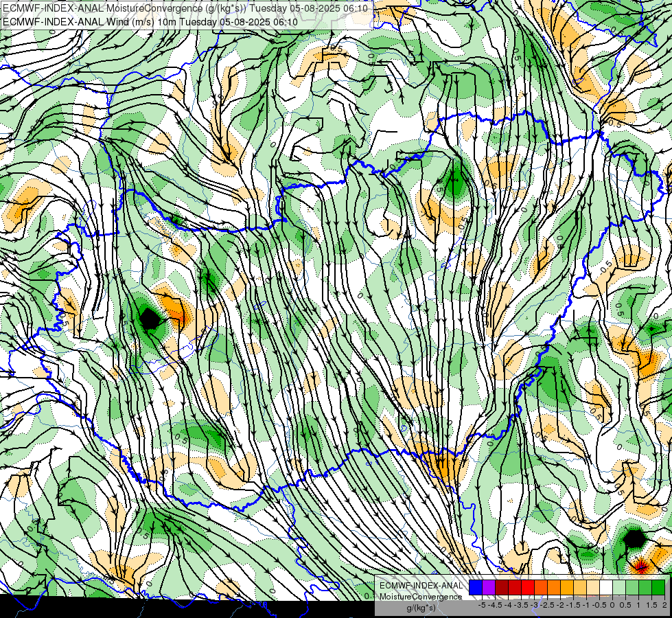Select the darkest green legend swatch

(658, 587)
